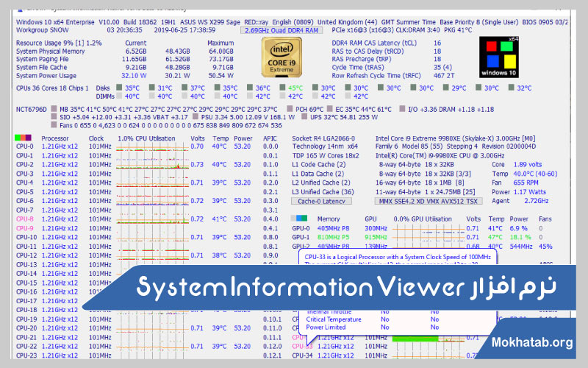Click the System Physical Memory label
Screen dimensions: 588x368
click(50, 52)
